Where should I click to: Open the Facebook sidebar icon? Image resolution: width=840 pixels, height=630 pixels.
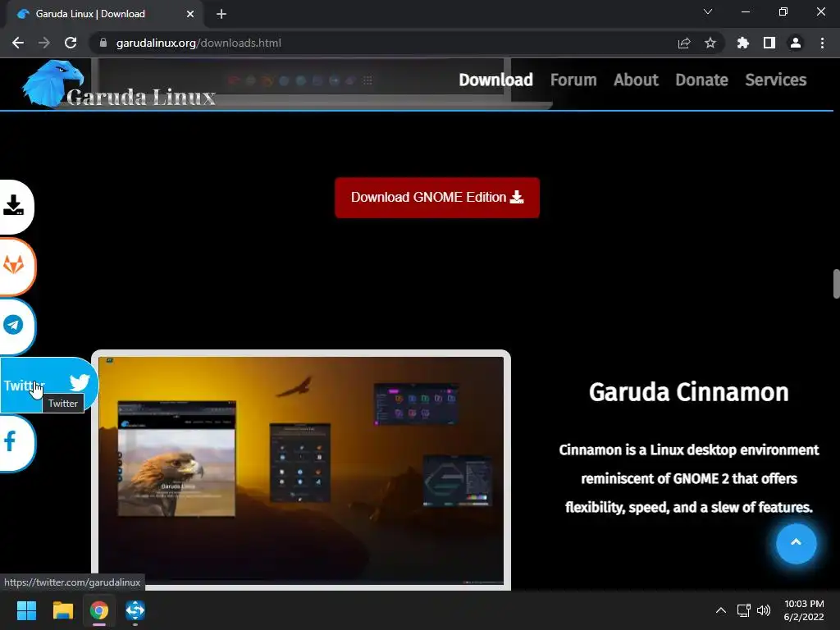[x=15, y=443]
